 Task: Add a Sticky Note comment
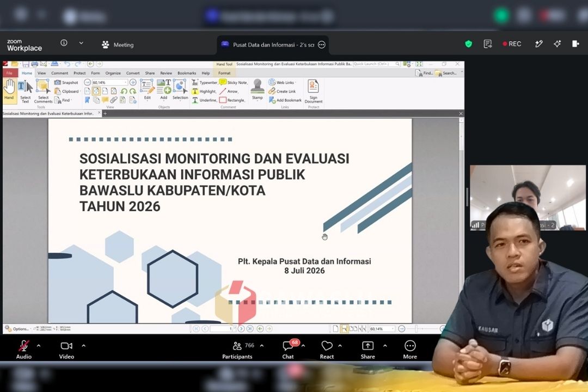click(233, 83)
